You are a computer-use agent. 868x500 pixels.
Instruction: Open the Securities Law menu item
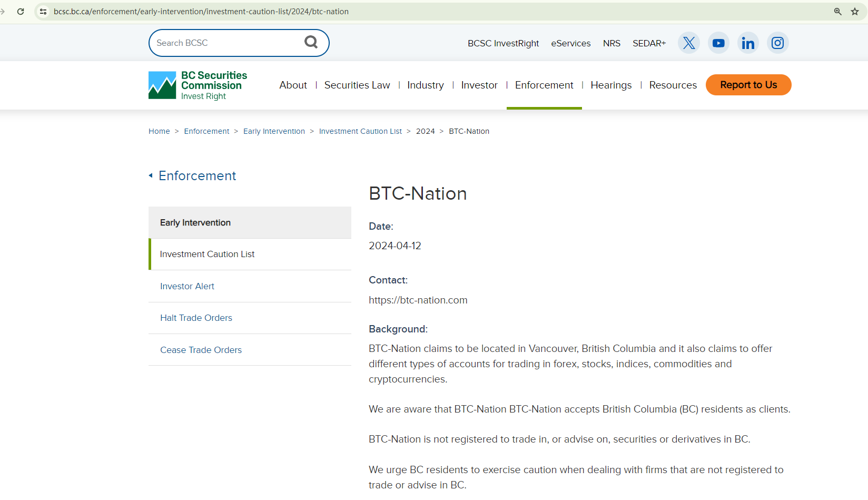357,85
